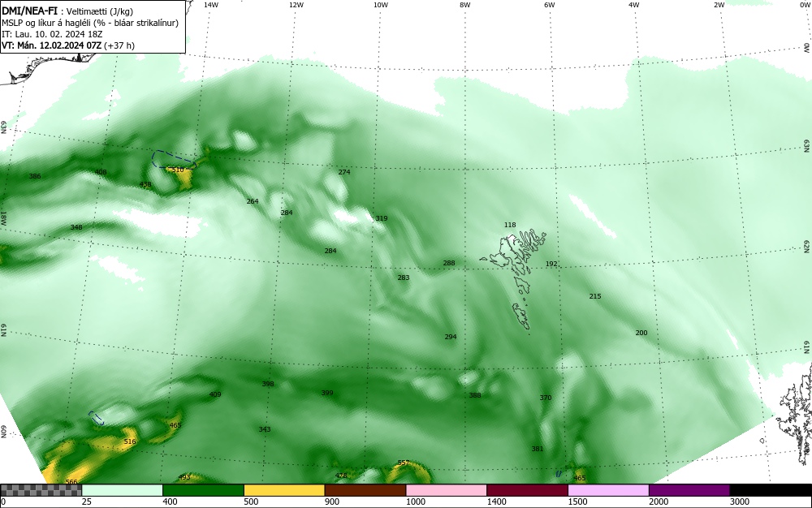812x508 pixels.
Task: Click the legend tick label 900
Action: coord(332,502)
